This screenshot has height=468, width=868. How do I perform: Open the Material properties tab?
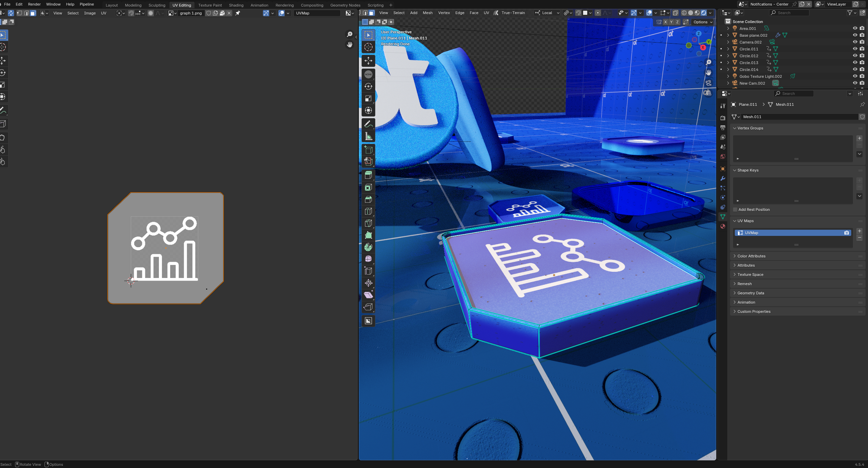[x=723, y=226]
